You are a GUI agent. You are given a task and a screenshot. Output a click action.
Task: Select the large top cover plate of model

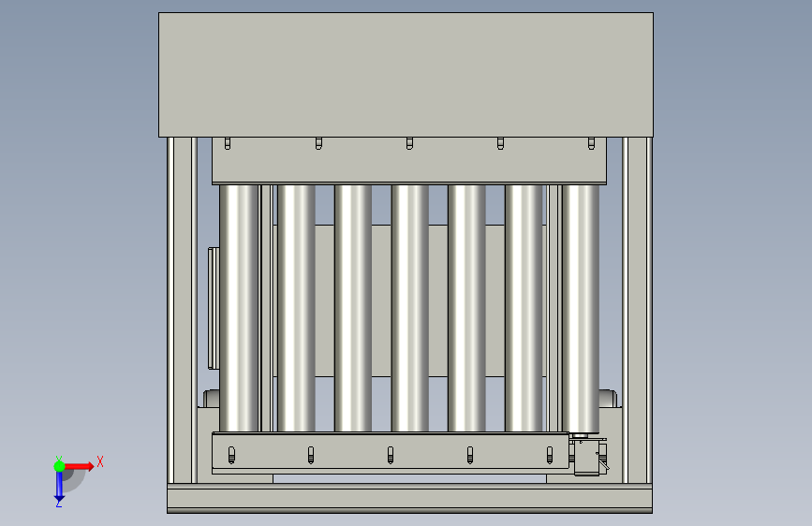pos(406,75)
